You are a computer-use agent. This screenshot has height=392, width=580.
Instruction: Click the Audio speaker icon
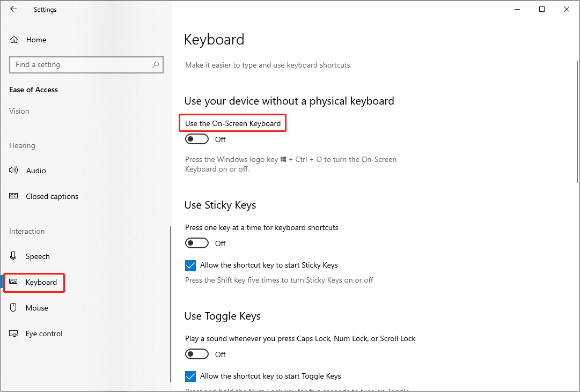14,171
